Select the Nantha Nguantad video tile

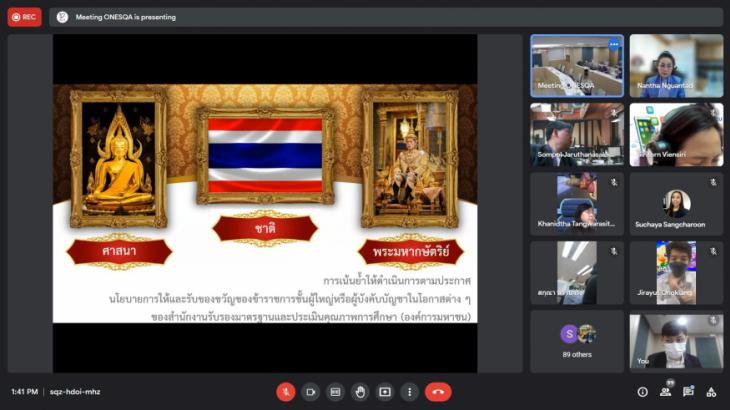coord(676,66)
